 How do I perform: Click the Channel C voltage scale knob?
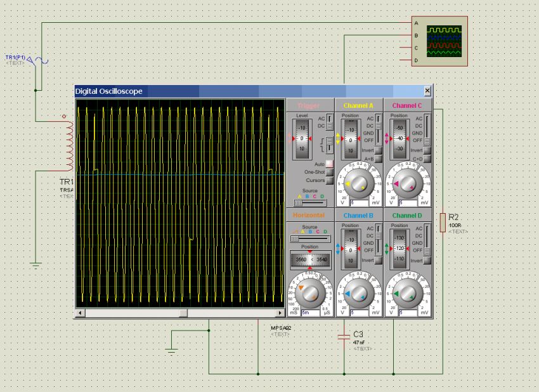(408, 183)
